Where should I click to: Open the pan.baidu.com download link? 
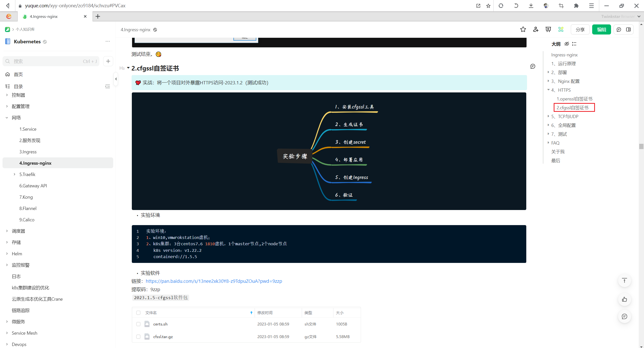click(214, 281)
